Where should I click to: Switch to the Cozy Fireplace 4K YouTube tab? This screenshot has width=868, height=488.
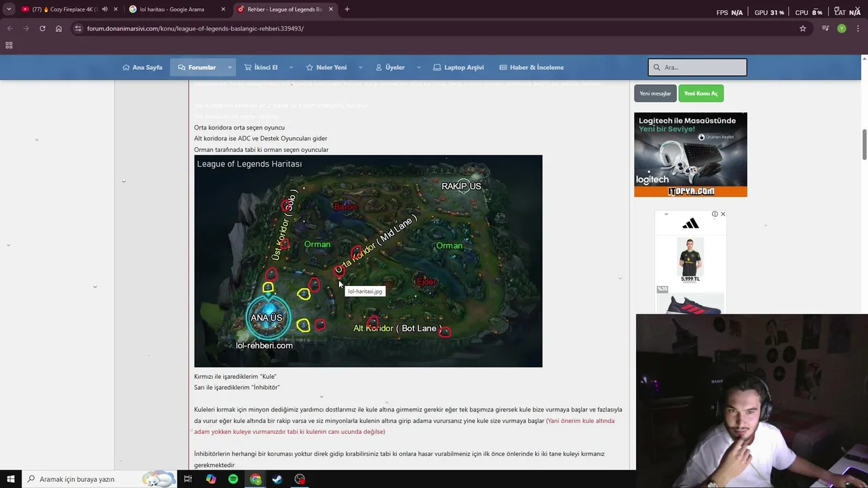(64, 9)
